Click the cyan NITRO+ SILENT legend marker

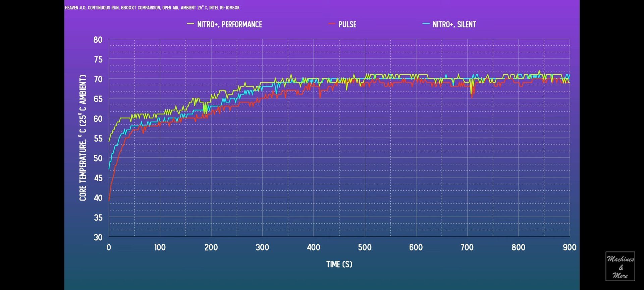tap(426, 24)
